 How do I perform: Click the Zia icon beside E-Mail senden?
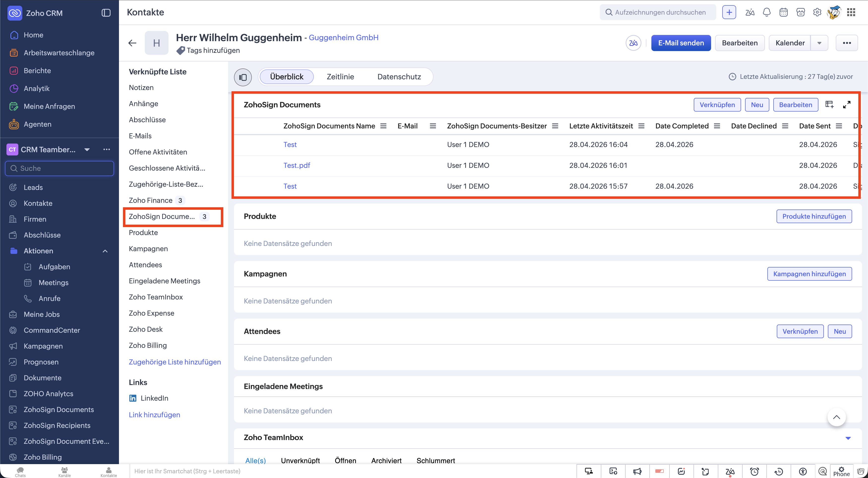click(x=633, y=43)
